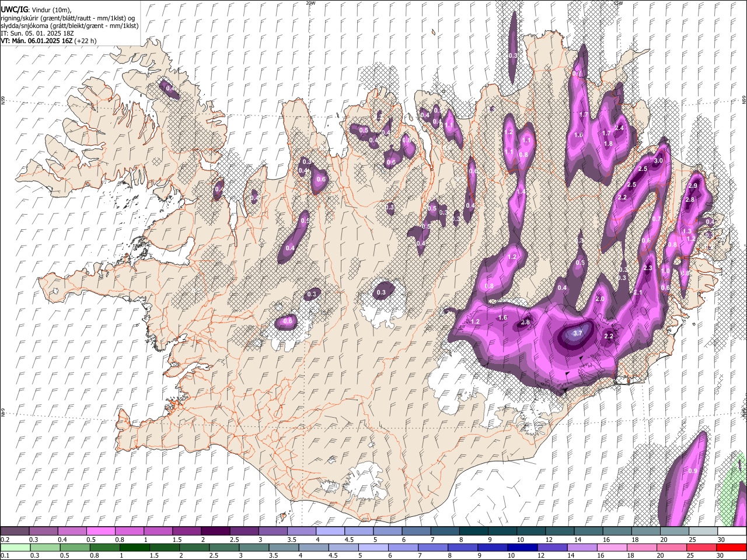Select the deep blue swatch labeled 10
This screenshot has height=560, width=747.
pyautogui.click(x=522, y=547)
